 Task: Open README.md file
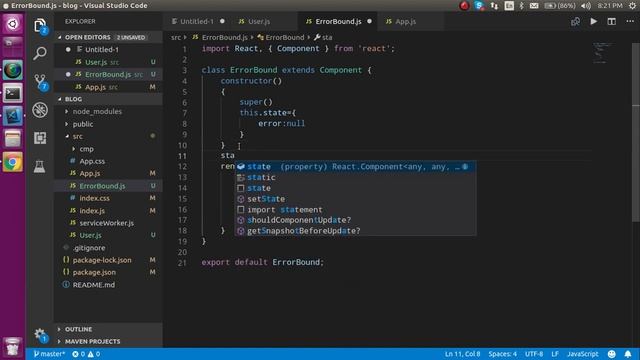tap(109, 285)
